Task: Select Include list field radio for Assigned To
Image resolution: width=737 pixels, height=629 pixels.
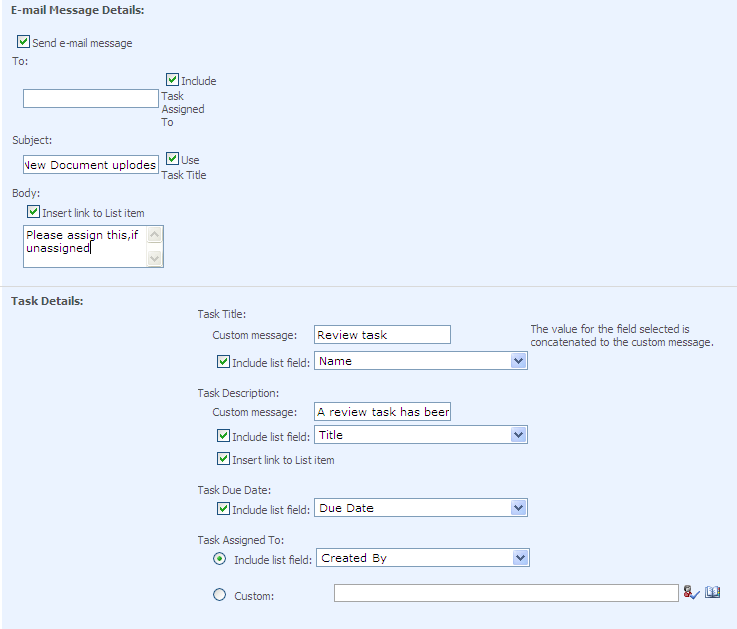Action: coord(220,558)
